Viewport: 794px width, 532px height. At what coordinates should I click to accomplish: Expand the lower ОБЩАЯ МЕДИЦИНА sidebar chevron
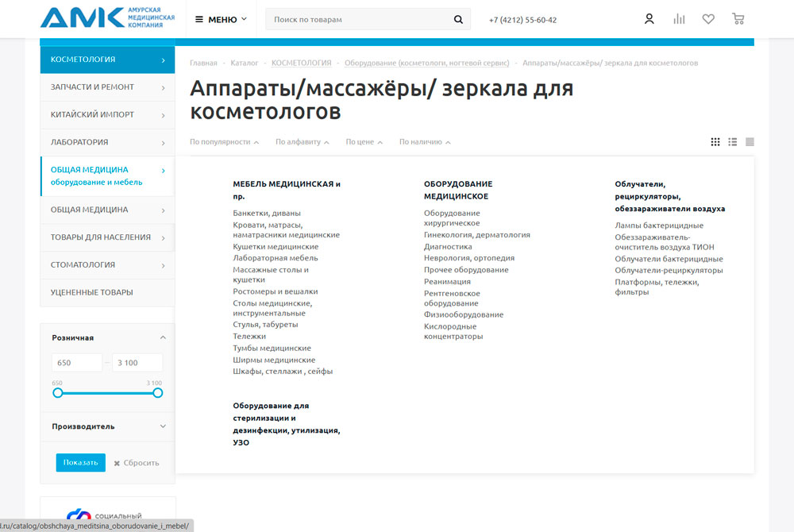pyautogui.click(x=163, y=210)
